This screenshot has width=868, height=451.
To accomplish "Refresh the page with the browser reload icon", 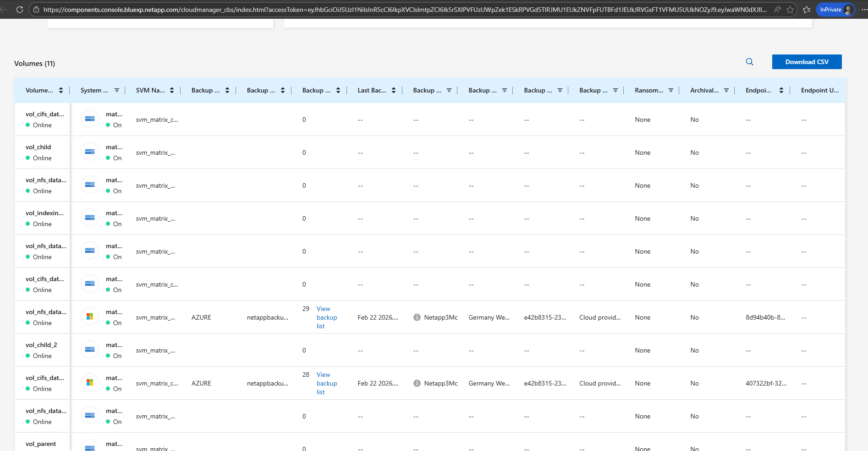I will click(x=19, y=9).
